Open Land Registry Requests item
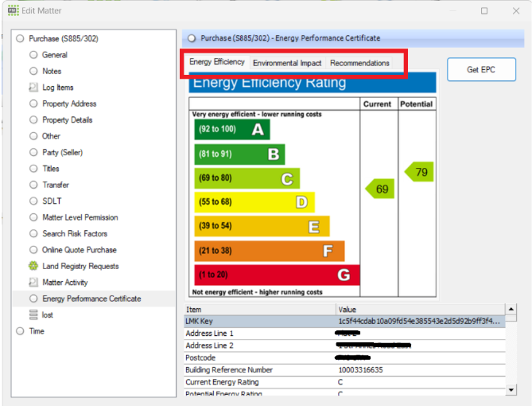The image size is (532, 406). click(80, 266)
